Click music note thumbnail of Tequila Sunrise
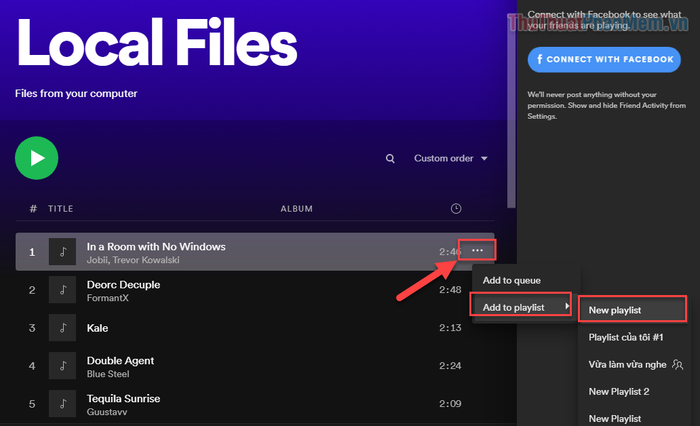 click(x=62, y=404)
